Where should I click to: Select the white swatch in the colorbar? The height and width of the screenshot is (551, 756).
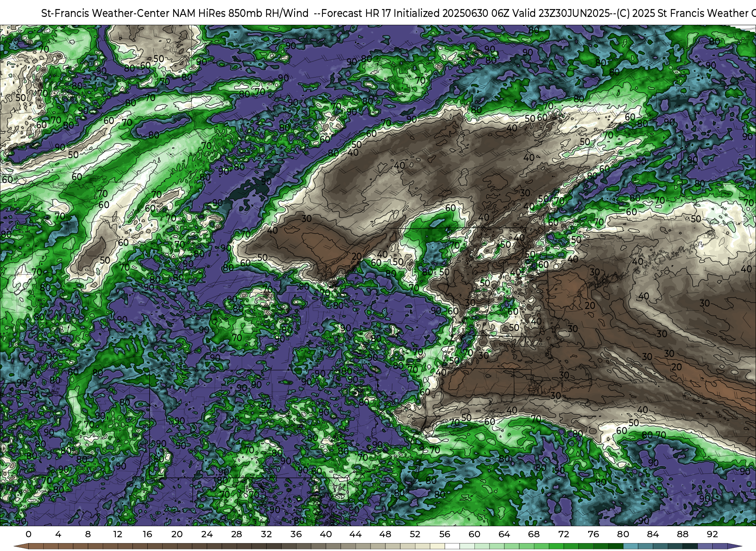click(452, 546)
